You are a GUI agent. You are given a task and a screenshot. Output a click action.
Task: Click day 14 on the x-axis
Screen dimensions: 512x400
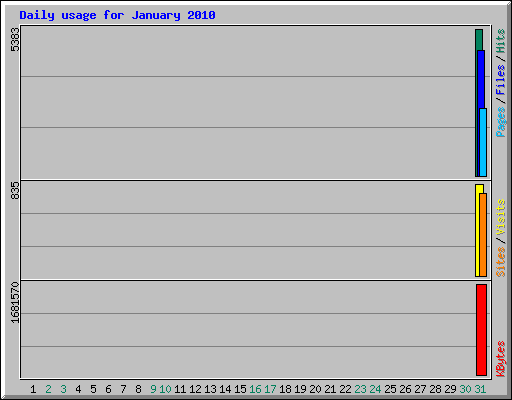[225, 389]
